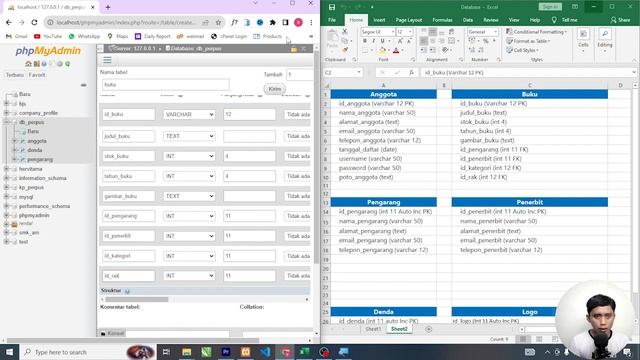Open the Chrome extensions puzzle icon
Image resolution: width=640 pixels, height=360 pixels.
pos(273,22)
